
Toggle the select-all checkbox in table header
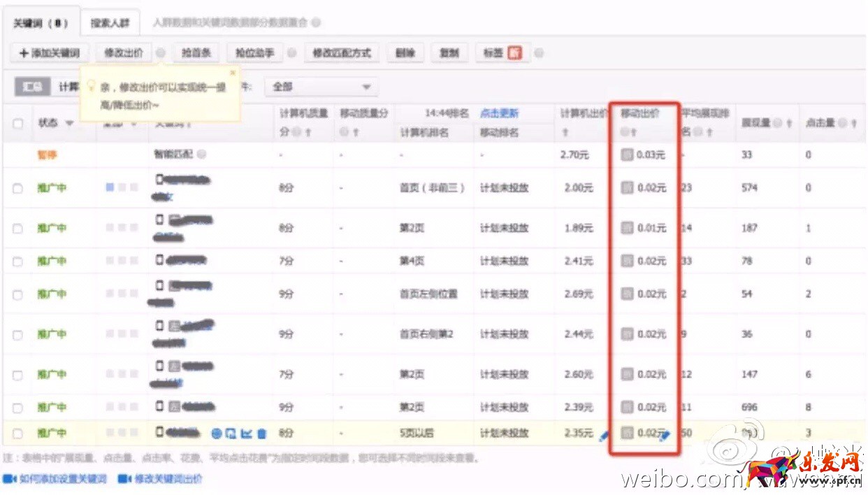point(18,123)
